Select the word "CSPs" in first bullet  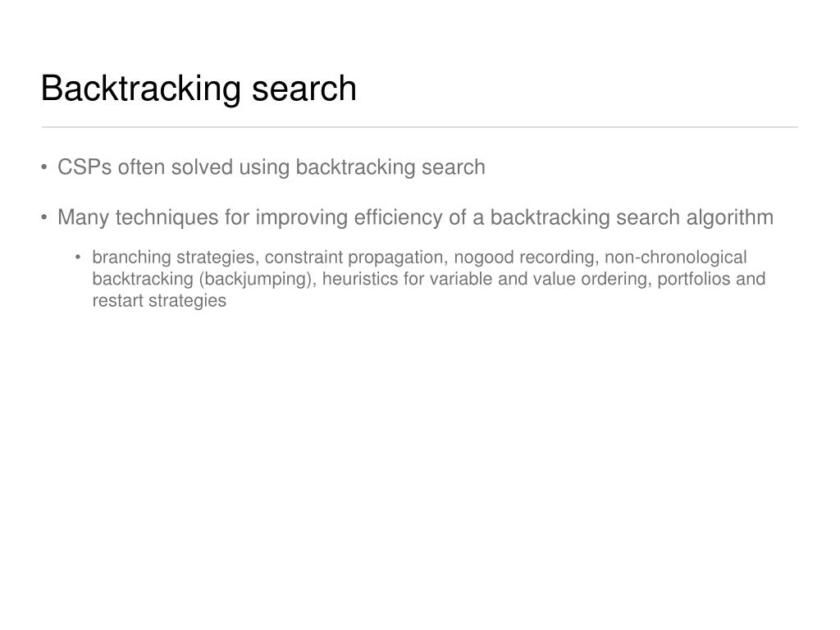(x=84, y=167)
